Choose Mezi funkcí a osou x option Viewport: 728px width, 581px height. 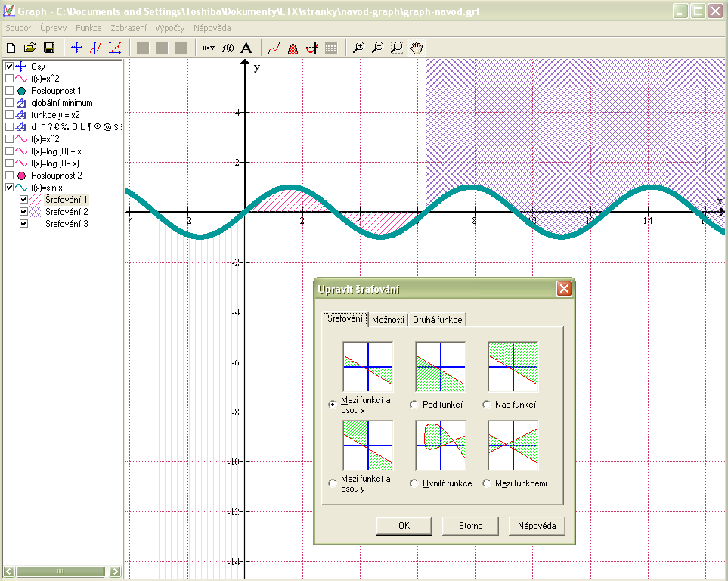332,405
